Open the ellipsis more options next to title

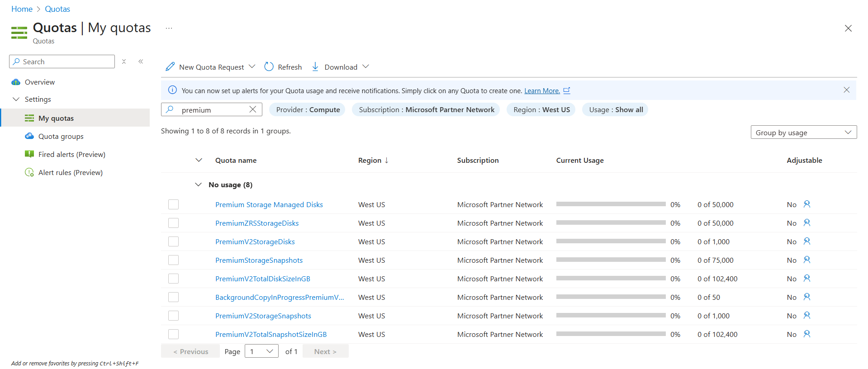169,28
